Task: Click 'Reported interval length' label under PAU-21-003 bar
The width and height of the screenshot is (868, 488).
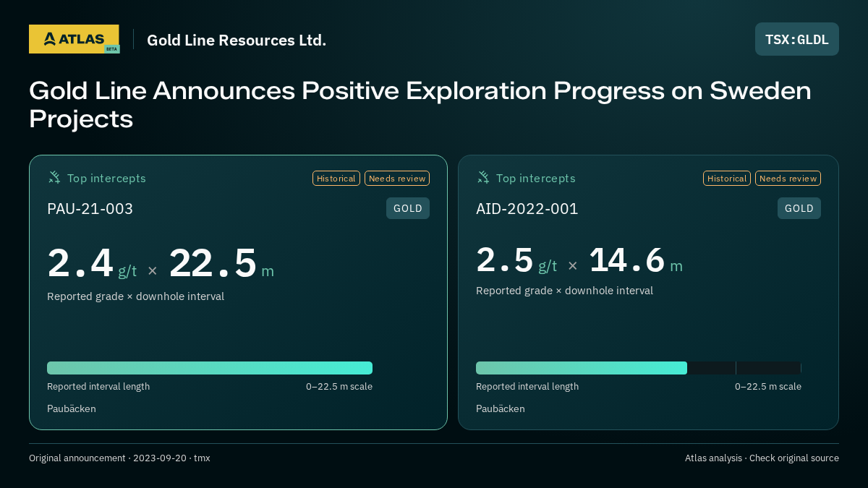Action: [x=98, y=387]
